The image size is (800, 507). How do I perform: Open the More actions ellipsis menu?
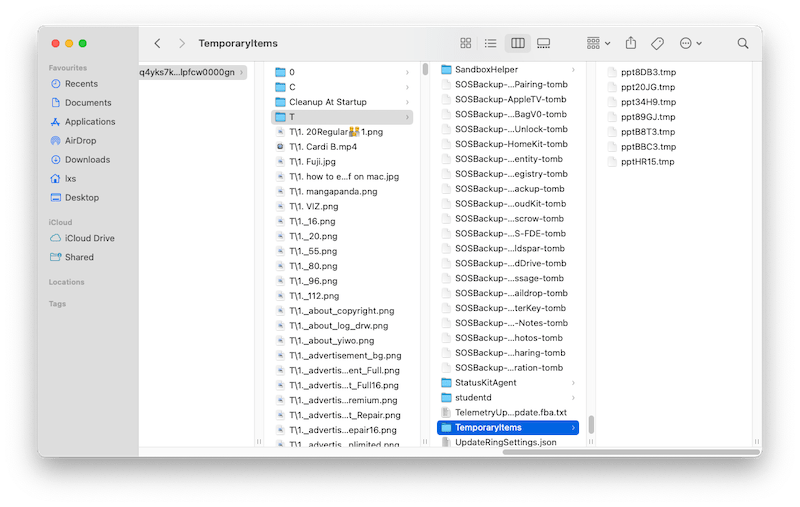[x=690, y=44]
